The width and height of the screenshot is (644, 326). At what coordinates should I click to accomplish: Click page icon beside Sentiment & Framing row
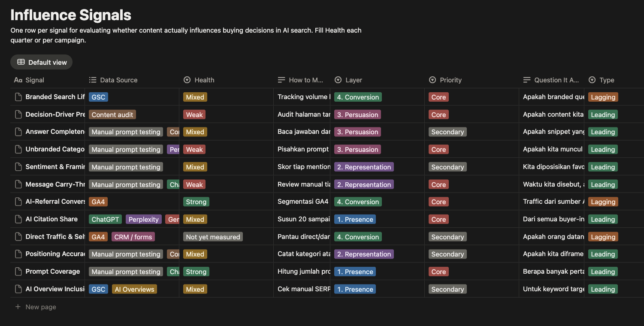pyautogui.click(x=18, y=167)
